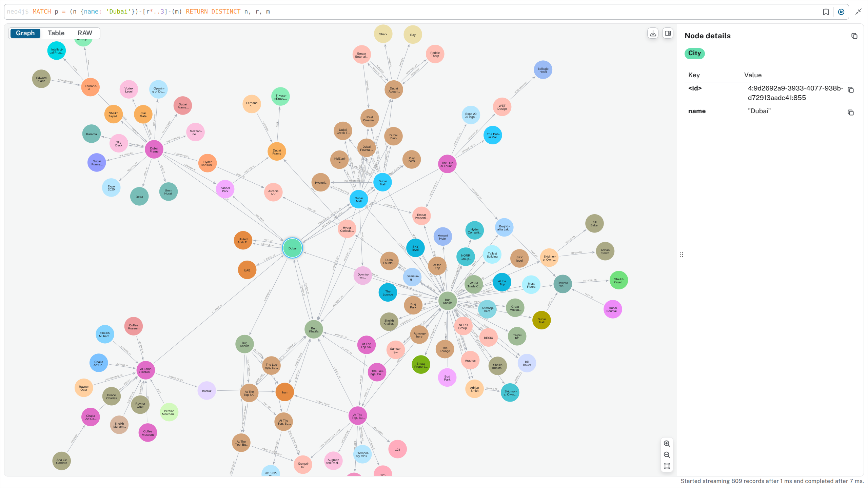868x488 pixels.
Task: Bookmark the current query
Action: coord(826,12)
